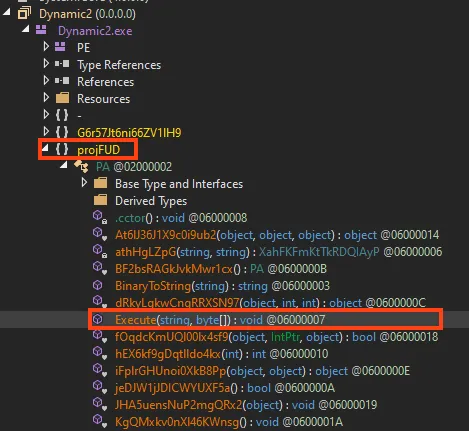Collapse the Dynamic2 (0.0.0.0) assembly node
Viewport: 469px width, 431px height.
point(6,13)
